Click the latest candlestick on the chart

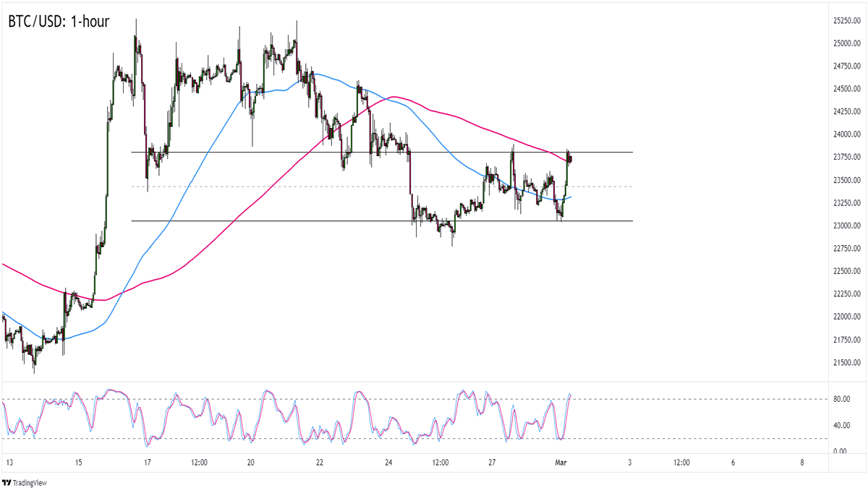pyautogui.click(x=571, y=159)
